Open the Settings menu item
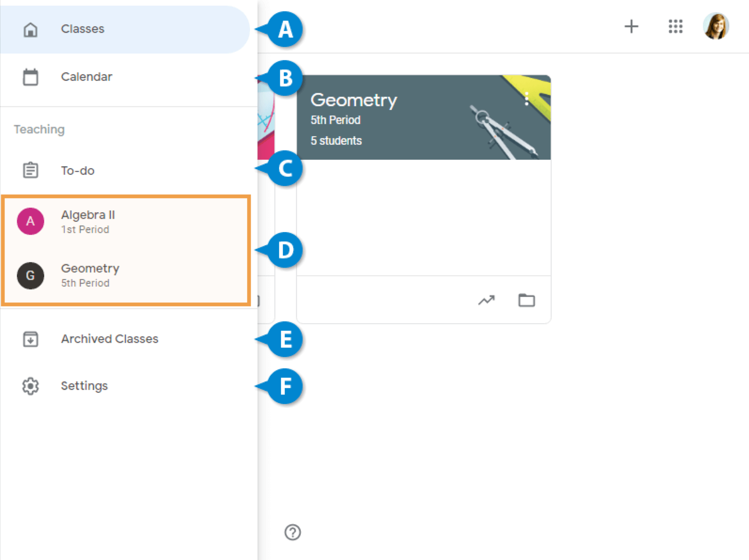Viewport: 749px width, 560px height. click(84, 386)
